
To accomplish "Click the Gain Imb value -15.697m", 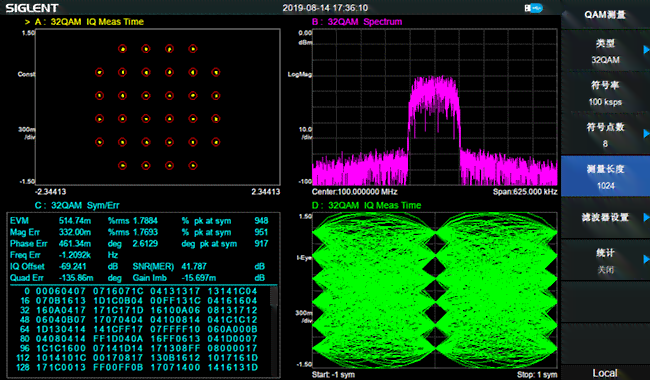I will pos(199,278).
